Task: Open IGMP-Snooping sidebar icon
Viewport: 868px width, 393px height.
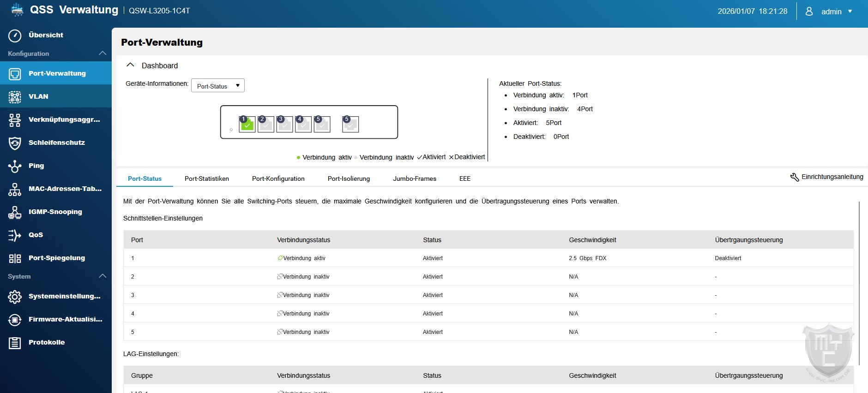Action: click(x=15, y=212)
